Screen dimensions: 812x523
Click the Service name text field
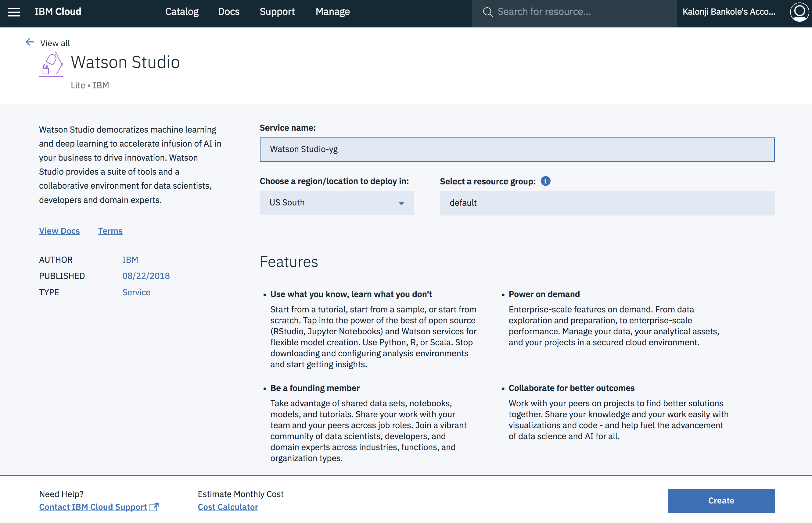517,149
